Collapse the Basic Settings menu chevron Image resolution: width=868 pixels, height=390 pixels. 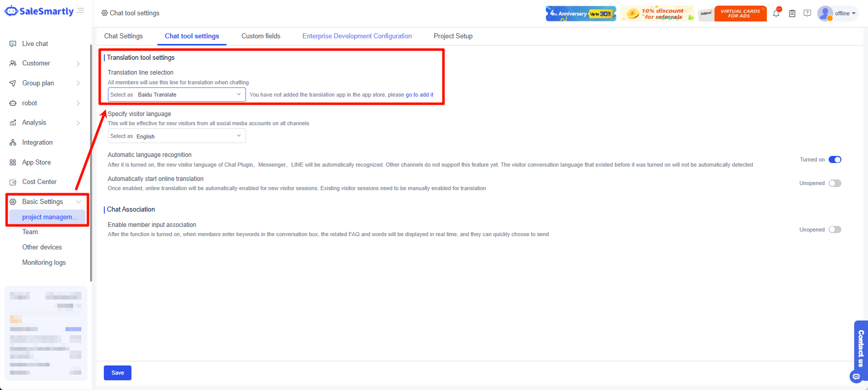tap(78, 202)
